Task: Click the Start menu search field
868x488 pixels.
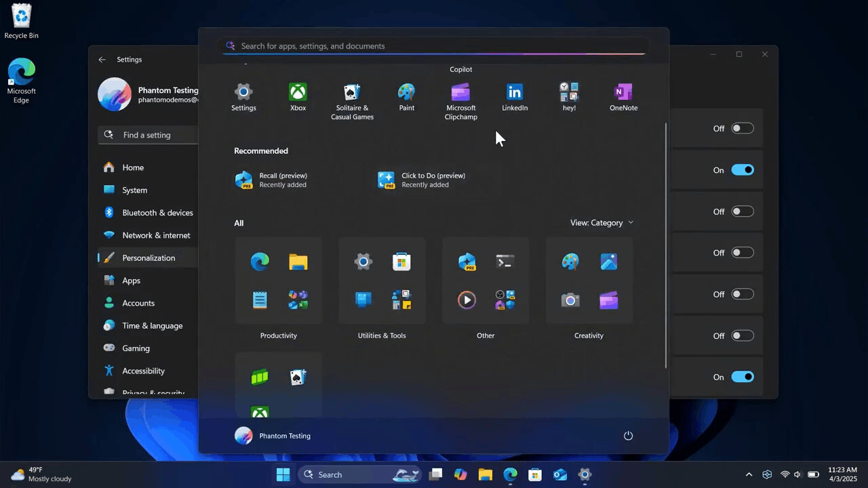Action: point(435,46)
